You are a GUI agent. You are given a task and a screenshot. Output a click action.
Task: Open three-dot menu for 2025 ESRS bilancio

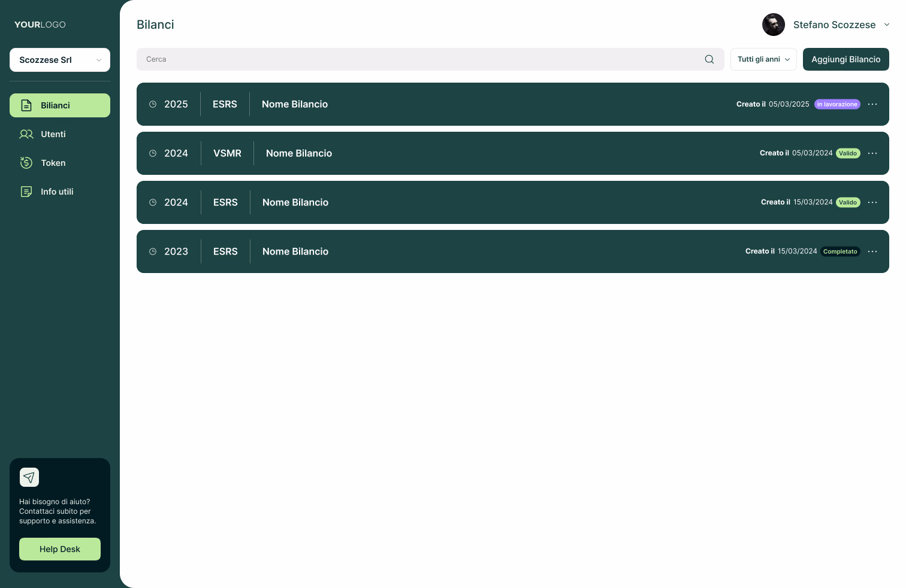872,104
